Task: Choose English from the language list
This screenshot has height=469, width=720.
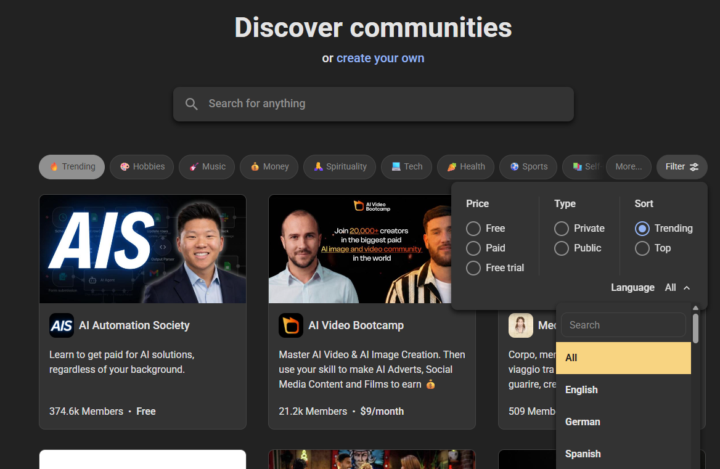Action: [x=623, y=390]
